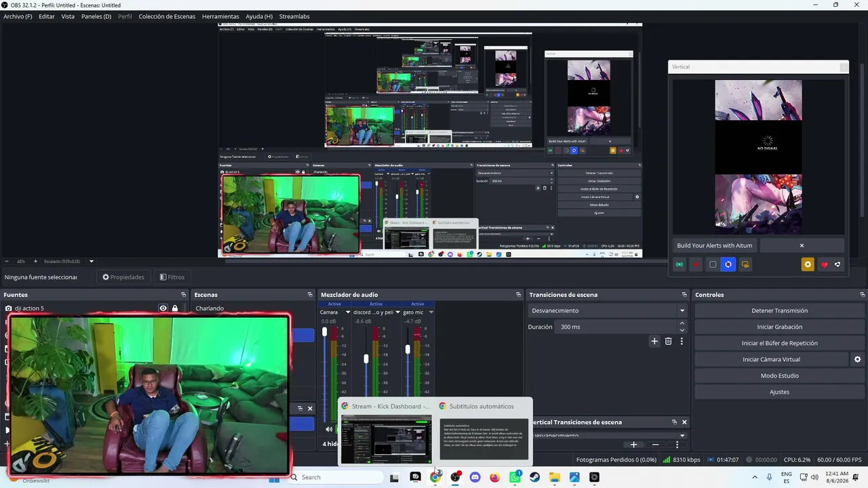This screenshot has height=488, width=868.
Task: Open WhatsApp from the taskbar
Action: (515, 477)
